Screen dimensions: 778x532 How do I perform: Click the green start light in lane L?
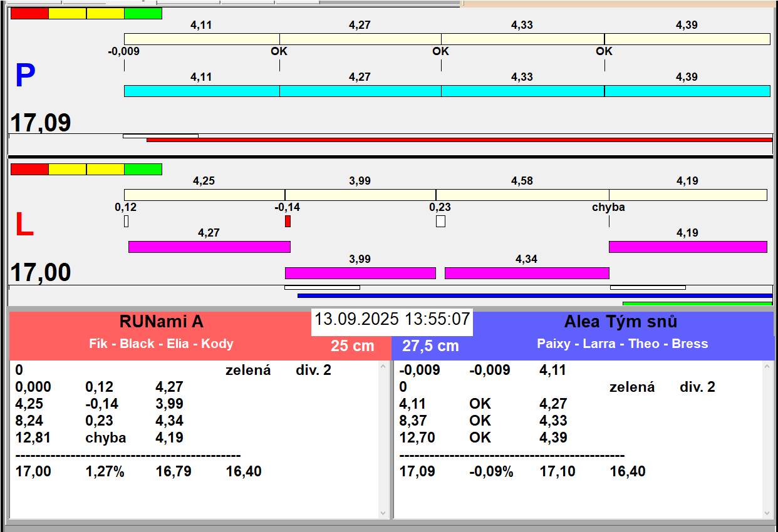[143, 169]
